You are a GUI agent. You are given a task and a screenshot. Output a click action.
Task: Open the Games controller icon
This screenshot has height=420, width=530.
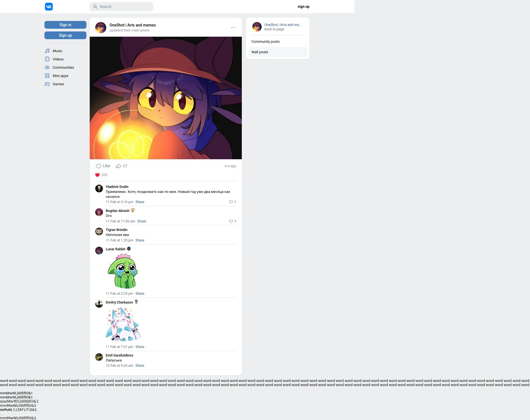pyautogui.click(x=47, y=84)
